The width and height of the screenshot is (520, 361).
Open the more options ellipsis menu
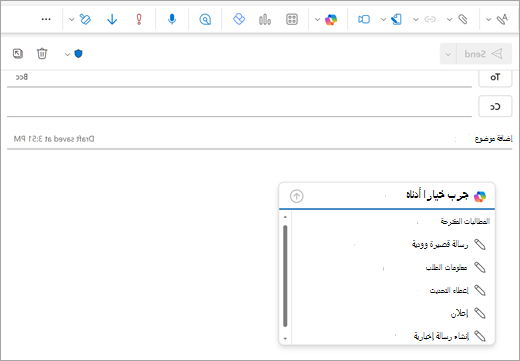[46, 19]
